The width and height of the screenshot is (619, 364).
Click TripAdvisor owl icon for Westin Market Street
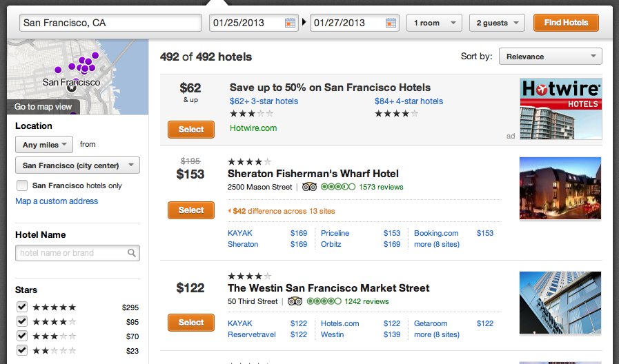tap(295, 301)
